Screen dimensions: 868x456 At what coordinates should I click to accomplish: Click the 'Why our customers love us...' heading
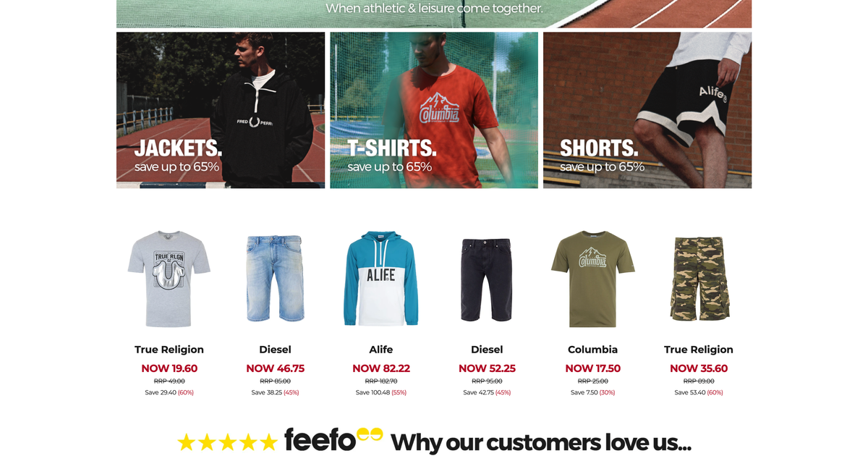point(540,442)
